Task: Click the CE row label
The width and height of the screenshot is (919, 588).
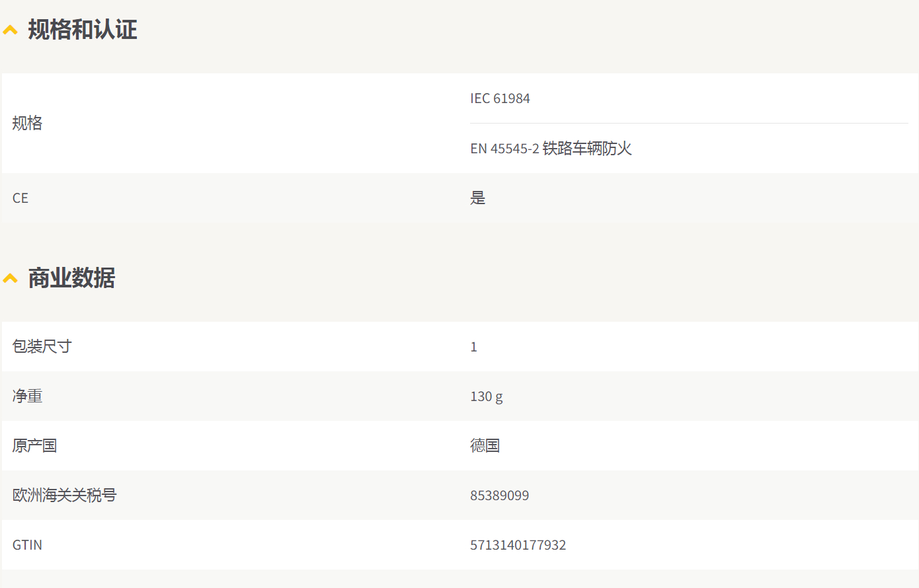Action: pos(20,198)
